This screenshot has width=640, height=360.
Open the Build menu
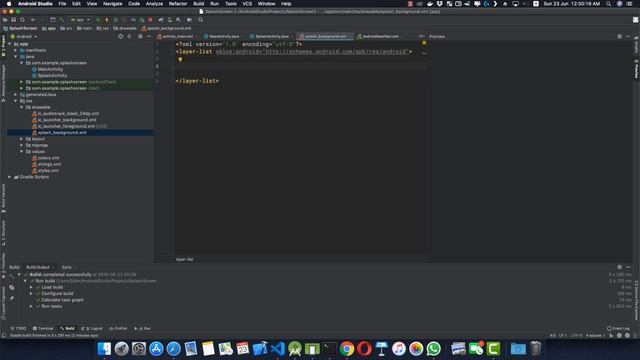199,4
